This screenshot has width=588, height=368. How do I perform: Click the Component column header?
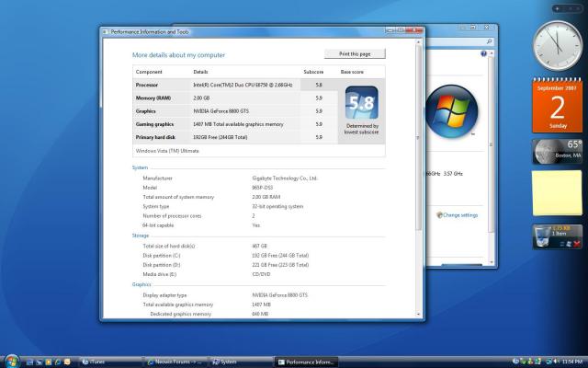pos(149,72)
